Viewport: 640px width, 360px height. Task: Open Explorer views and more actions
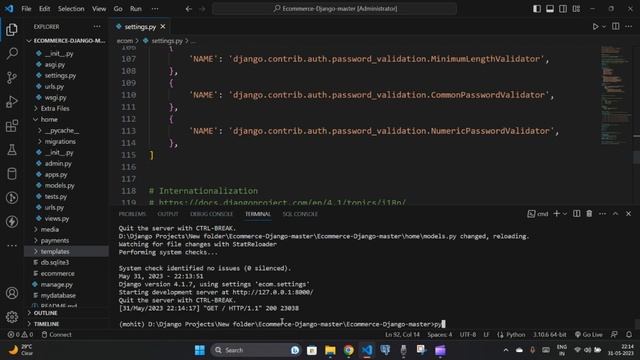[x=97, y=27]
